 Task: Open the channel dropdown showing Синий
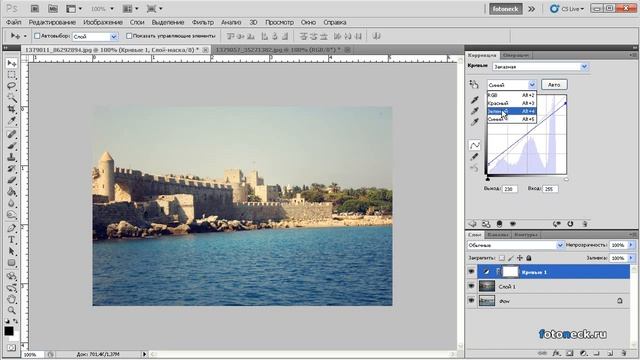pos(511,85)
